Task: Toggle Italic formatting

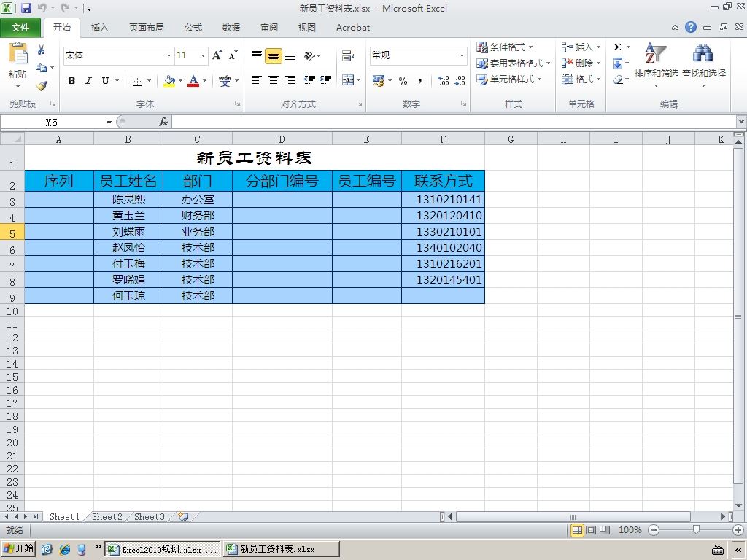Action: point(88,81)
